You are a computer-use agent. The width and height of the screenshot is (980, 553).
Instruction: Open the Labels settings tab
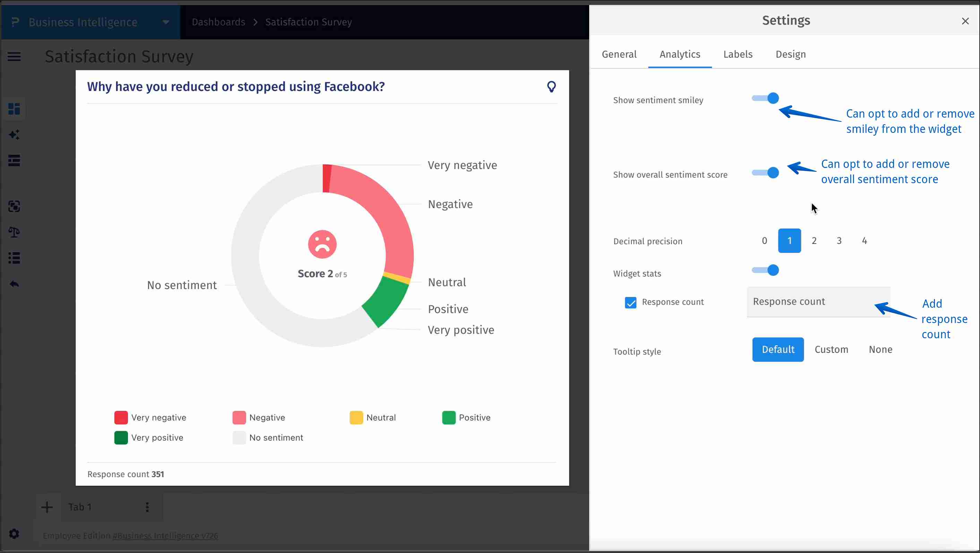738,54
